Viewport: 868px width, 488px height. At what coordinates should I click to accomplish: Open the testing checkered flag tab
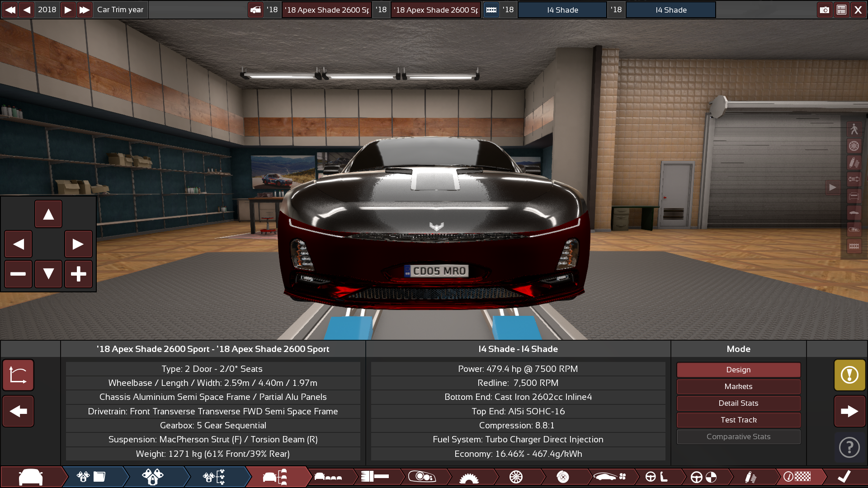pyautogui.click(x=798, y=477)
